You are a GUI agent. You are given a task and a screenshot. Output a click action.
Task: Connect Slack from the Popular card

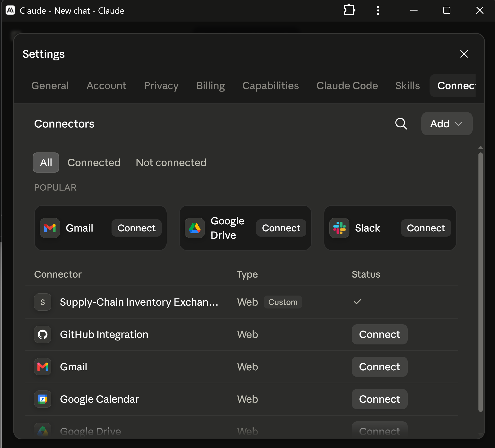pyautogui.click(x=426, y=228)
